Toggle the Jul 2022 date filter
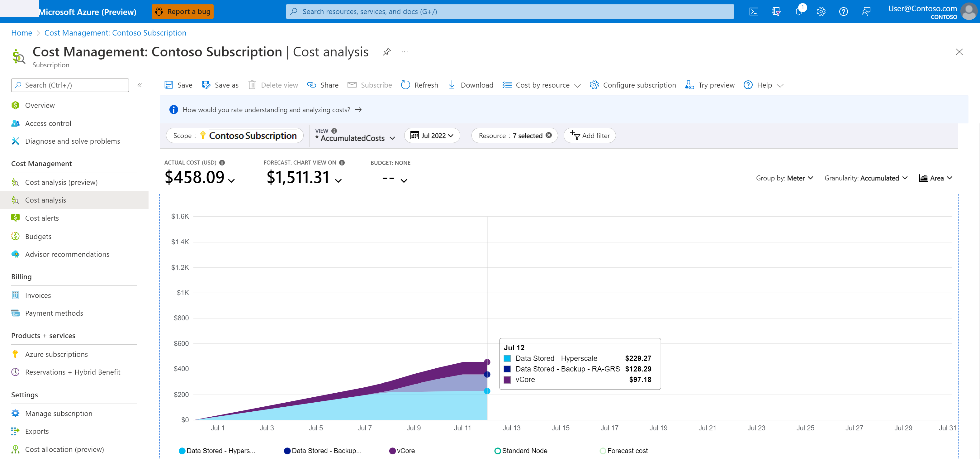The image size is (980, 474). (433, 136)
